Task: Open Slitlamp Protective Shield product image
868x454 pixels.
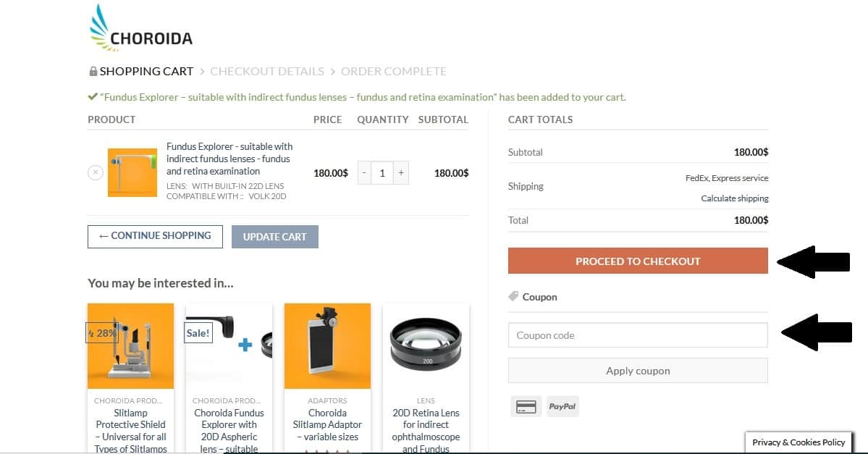Action: pyautogui.click(x=130, y=346)
